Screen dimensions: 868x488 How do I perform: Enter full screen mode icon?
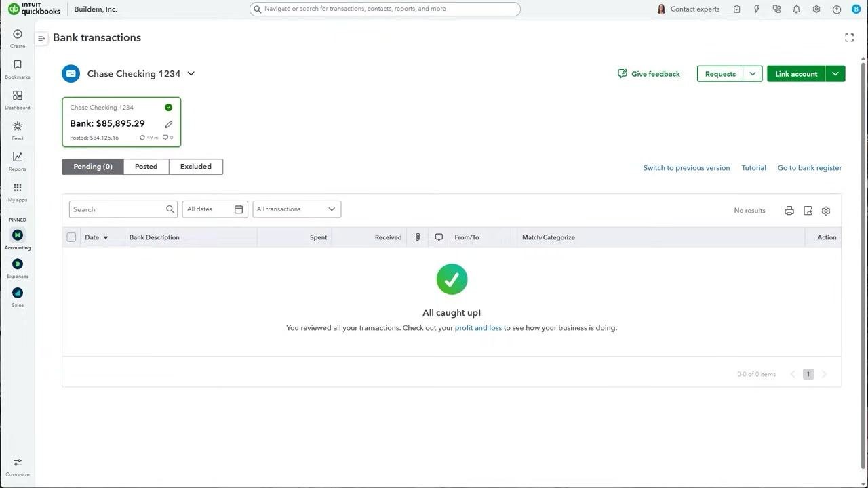849,37
